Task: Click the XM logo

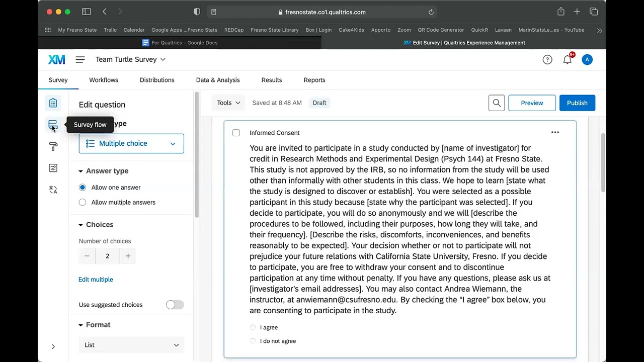Action: point(57,59)
